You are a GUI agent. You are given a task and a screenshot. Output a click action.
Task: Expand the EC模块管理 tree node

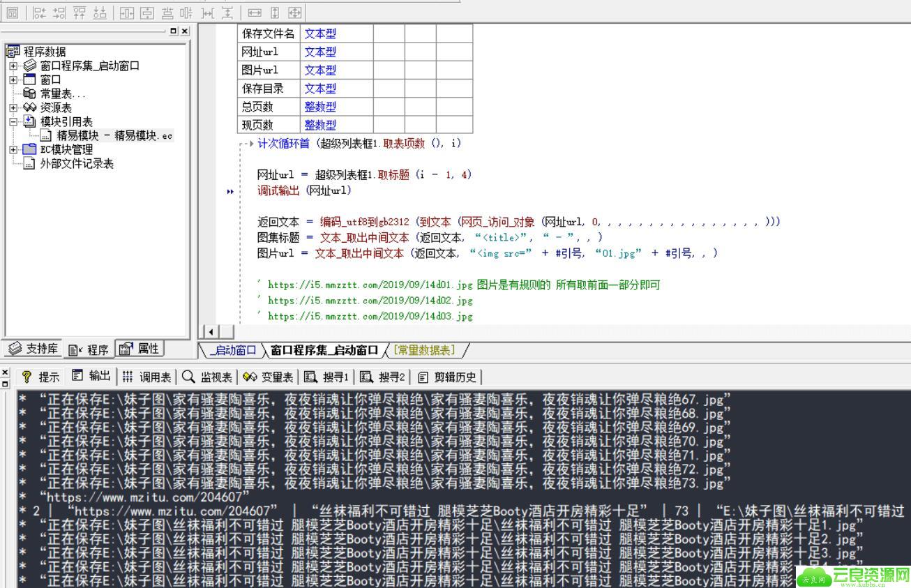click(13, 149)
